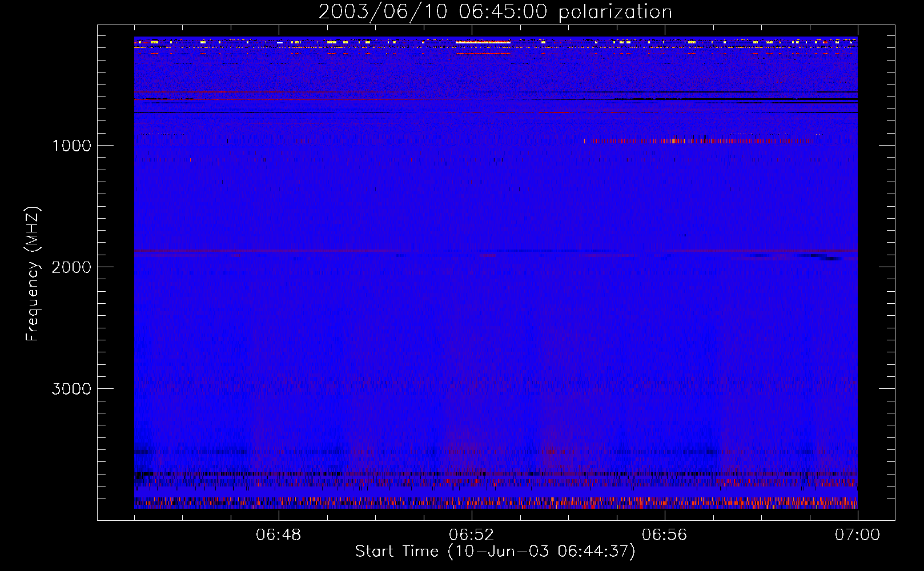Click the "06:56" time tick label
Screen dimensions: 924x571
665,535
